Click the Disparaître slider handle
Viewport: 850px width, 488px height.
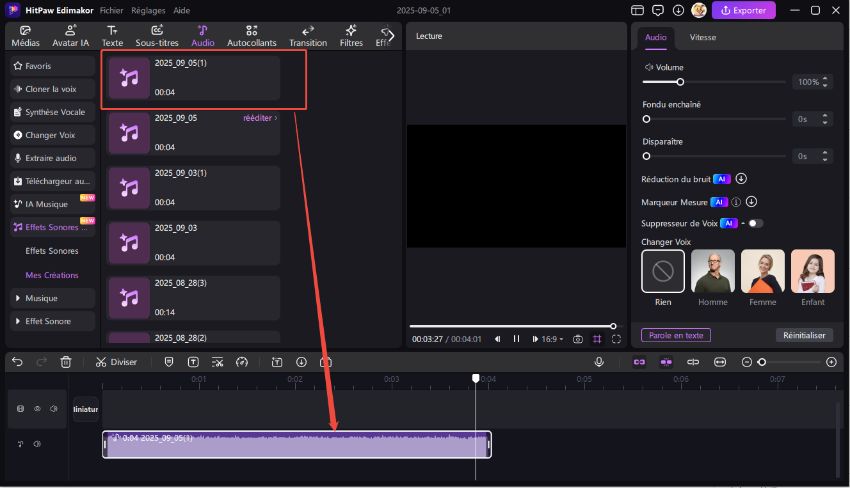[x=646, y=156]
